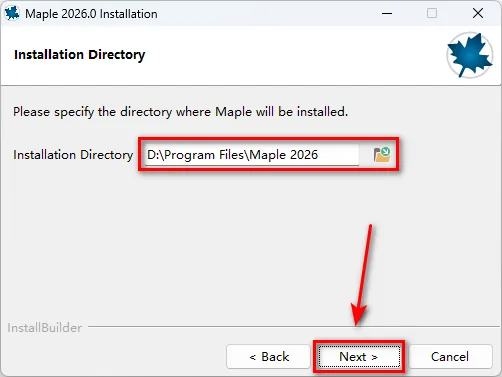Click the "Installation Directory" heading
The width and height of the screenshot is (502, 377).
click(79, 55)
